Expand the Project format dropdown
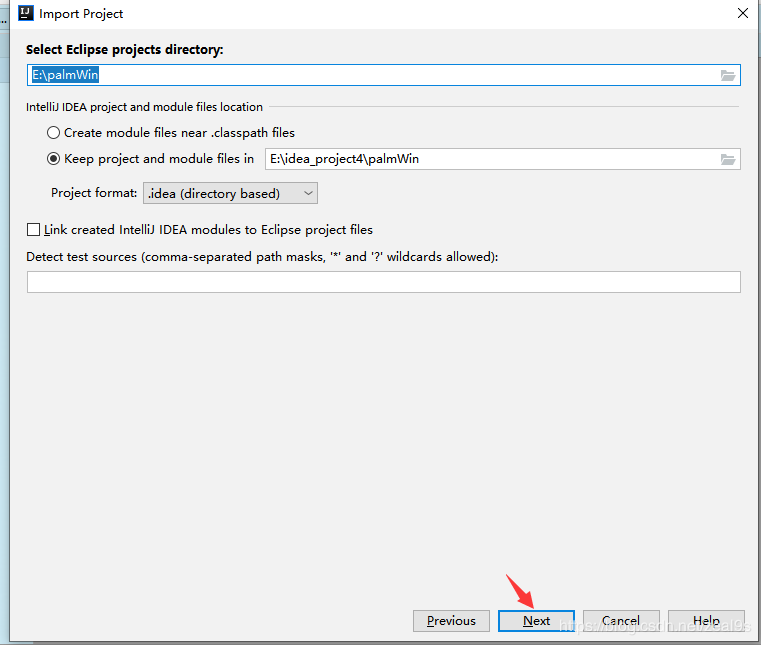The width and height of the screenshot is (761, 645). point(231,193)
